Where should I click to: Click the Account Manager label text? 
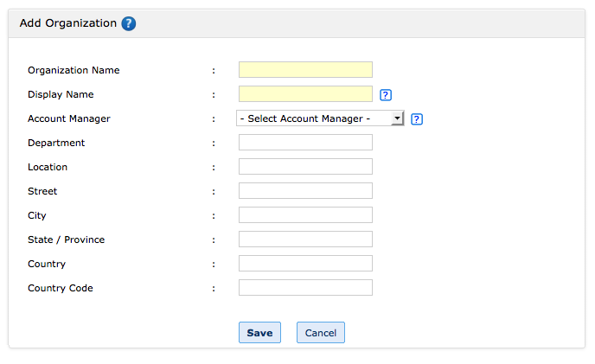pyautogui.click(x=69, y=118)
